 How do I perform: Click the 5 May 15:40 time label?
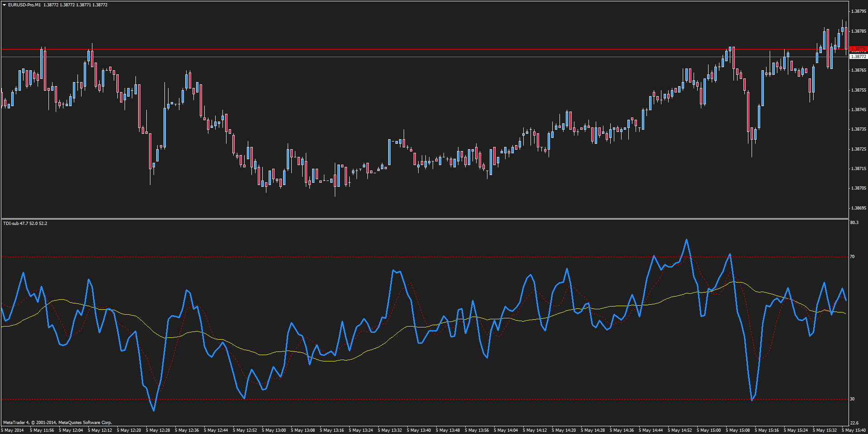854,430
